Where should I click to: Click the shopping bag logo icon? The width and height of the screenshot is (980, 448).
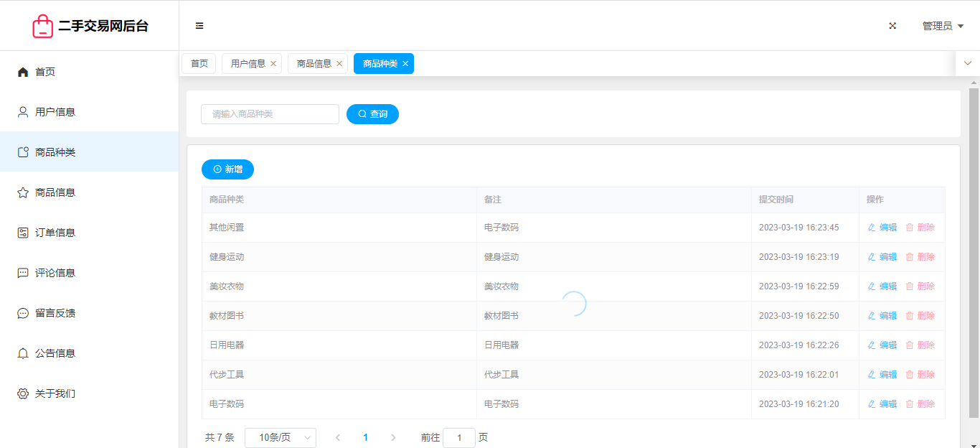pyautogui.click(x=43, y=26)
